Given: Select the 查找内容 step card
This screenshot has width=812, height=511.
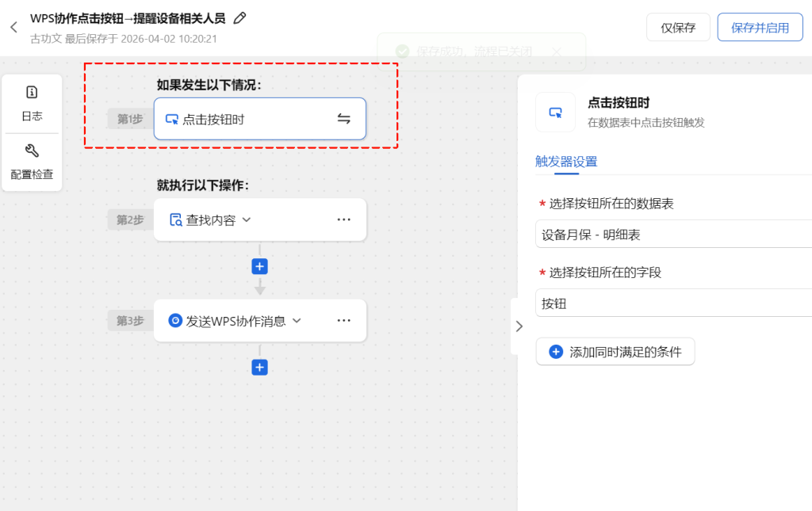Looking at the screenshot, I should click(260, 219).
